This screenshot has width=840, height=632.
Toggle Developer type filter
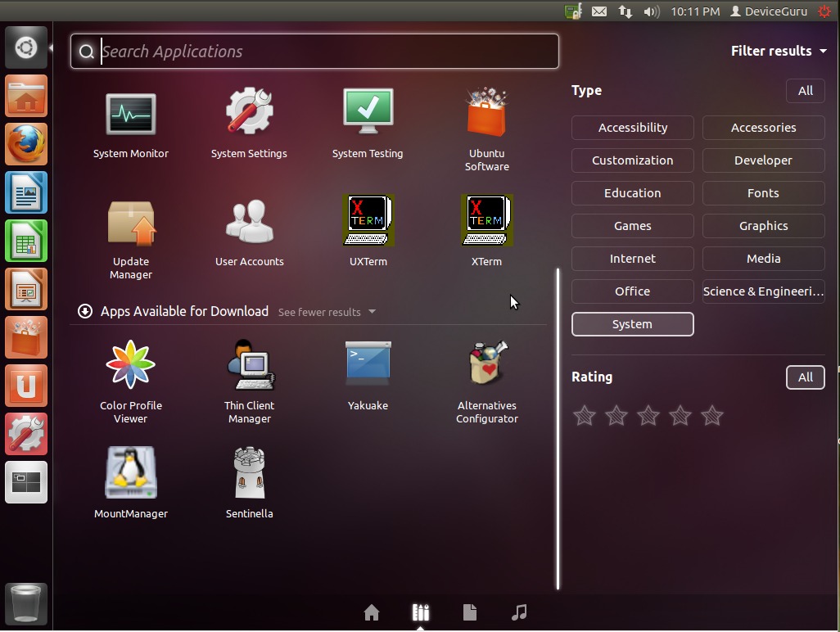click(763, 160)
